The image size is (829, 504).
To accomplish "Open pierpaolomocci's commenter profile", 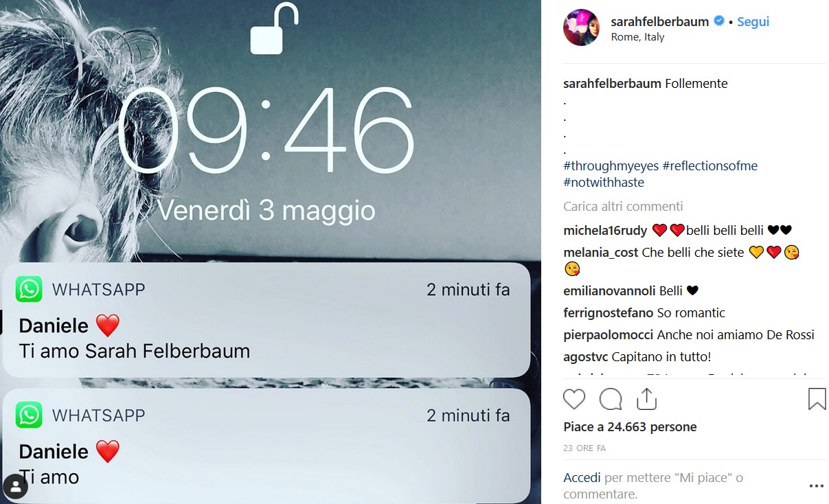I will click(609, 335).
